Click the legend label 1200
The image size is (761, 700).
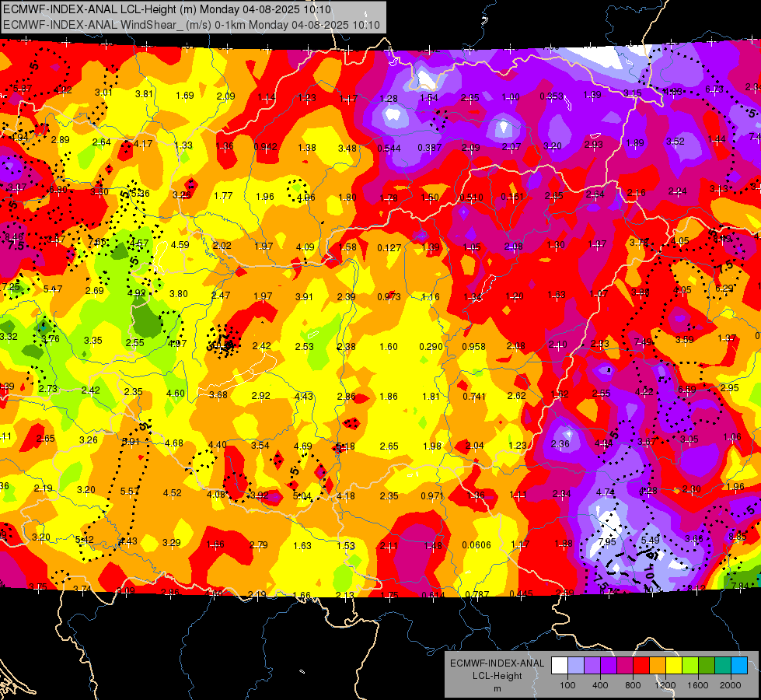pos(665,685)
